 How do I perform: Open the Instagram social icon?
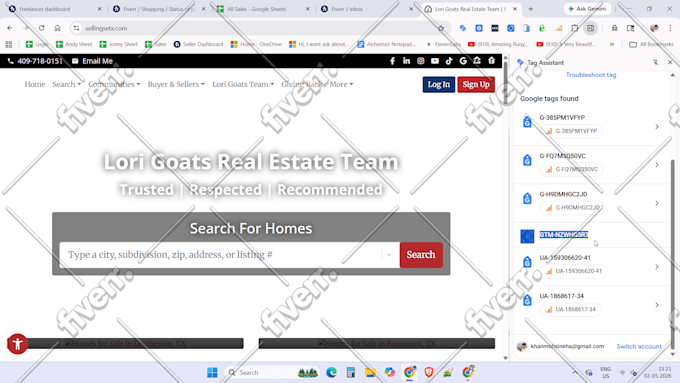point(421,61)
